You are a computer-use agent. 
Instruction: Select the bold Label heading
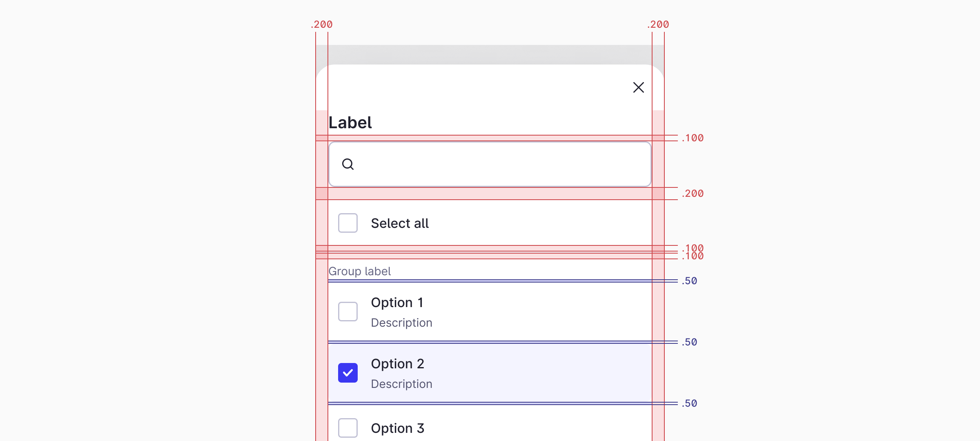[350, 122]
